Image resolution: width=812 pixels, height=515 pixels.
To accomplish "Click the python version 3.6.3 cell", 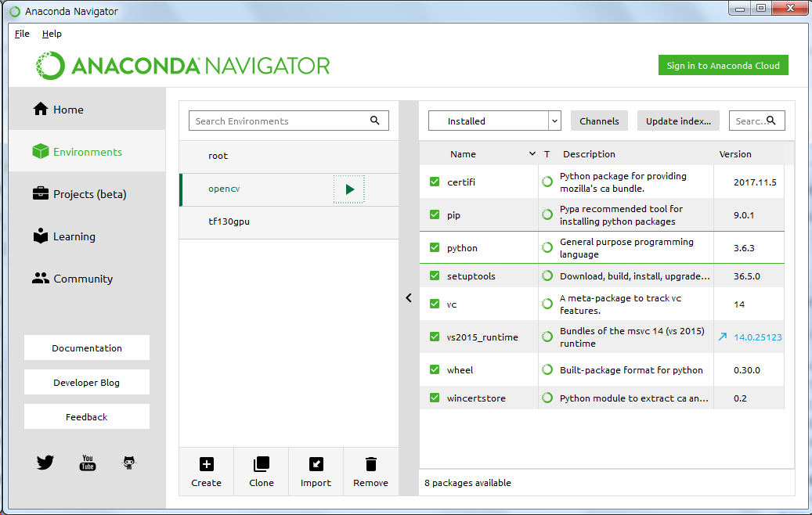I will tap(749, 248).
